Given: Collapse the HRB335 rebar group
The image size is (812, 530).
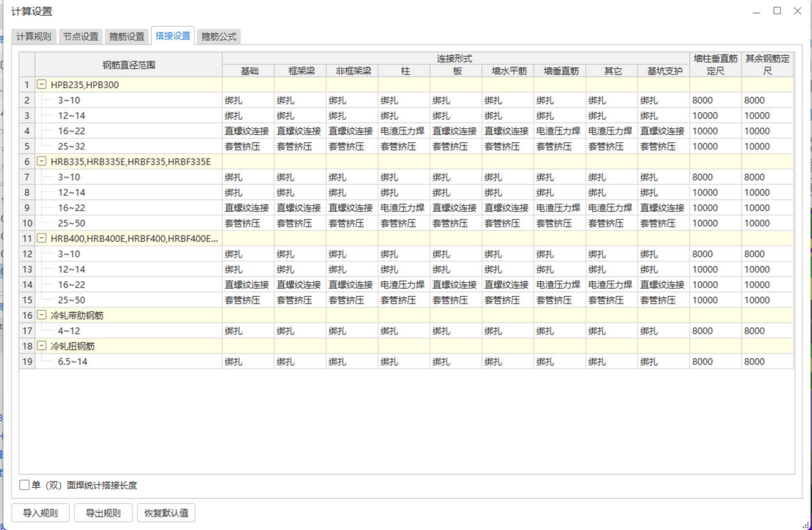Looking at the screenshot, I should 42,161.
